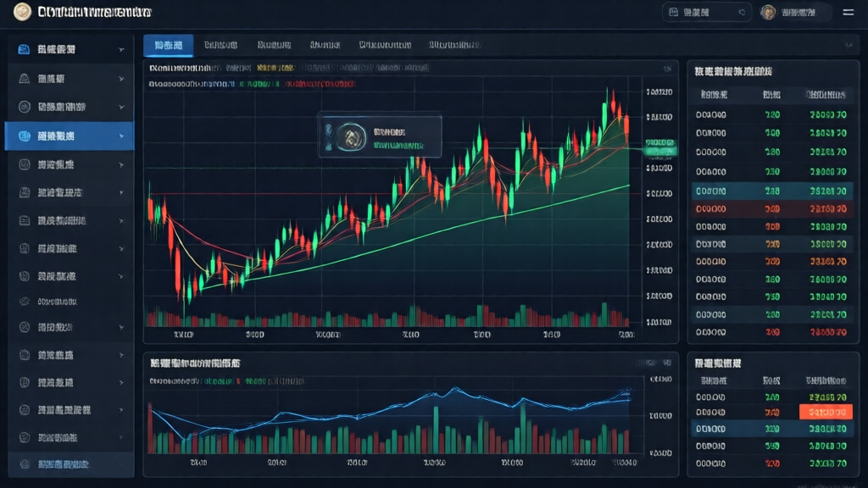Select the blue highlighted row in the upper order table
The image size is (868, 488).
coord(770,191)
